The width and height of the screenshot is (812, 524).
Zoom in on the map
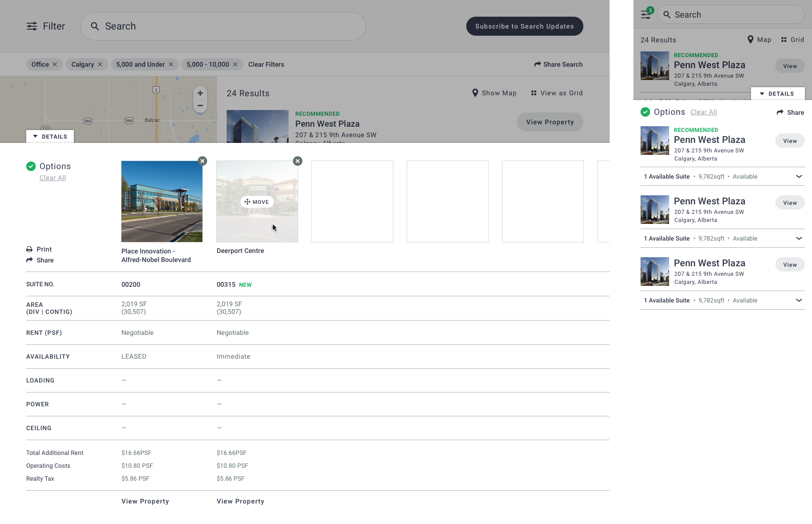[x=200, y=93]
